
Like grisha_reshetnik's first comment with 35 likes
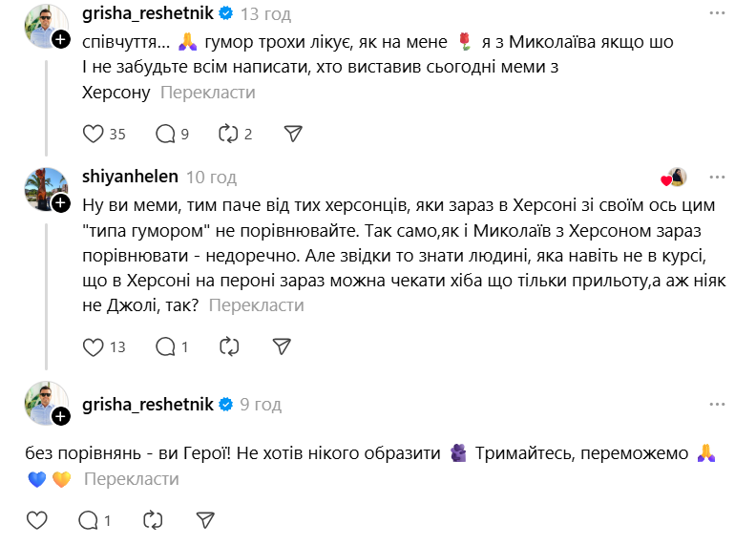click(93, 134)
